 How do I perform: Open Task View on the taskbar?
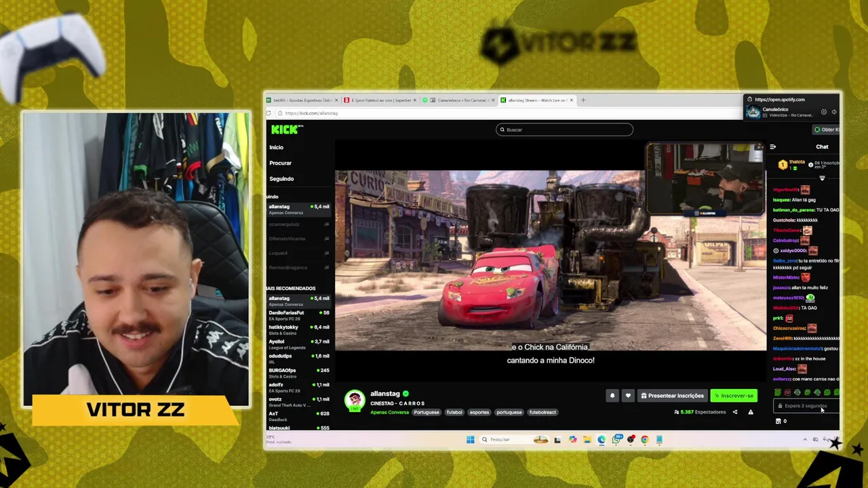click(557, 439)
